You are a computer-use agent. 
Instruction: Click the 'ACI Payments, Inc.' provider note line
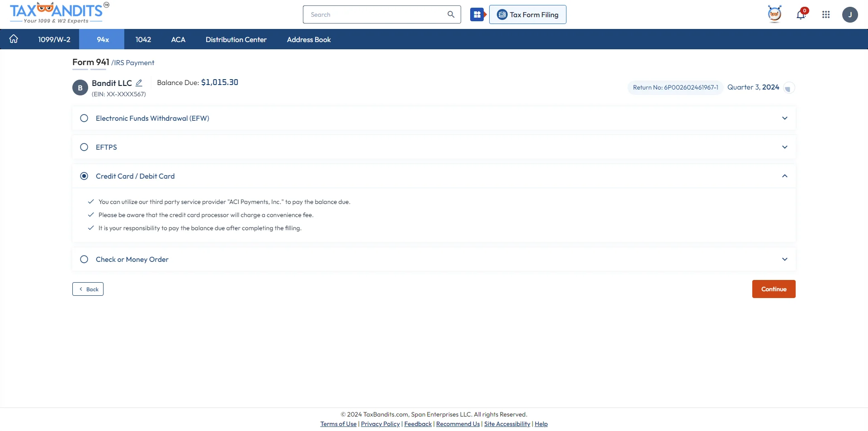224,202
